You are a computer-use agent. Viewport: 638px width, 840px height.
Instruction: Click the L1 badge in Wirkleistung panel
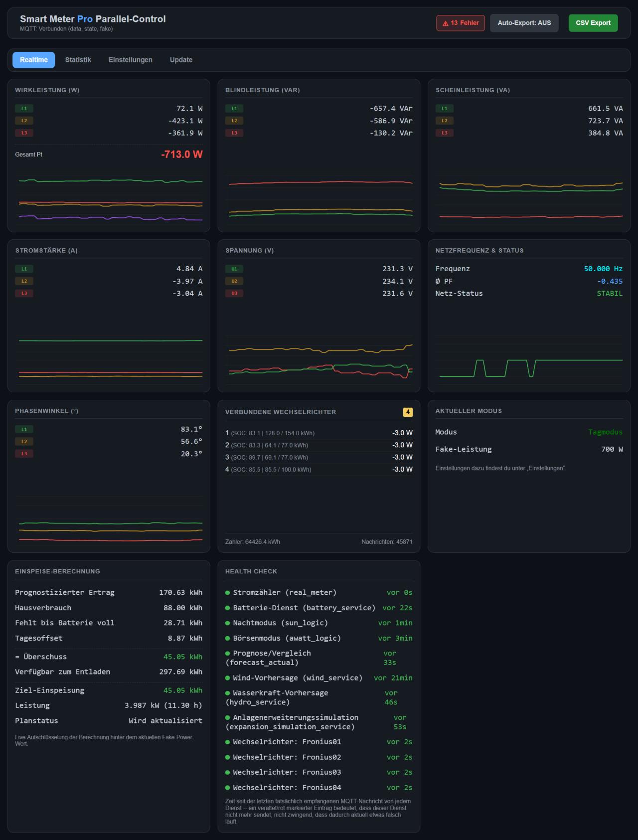pos(24,108)
